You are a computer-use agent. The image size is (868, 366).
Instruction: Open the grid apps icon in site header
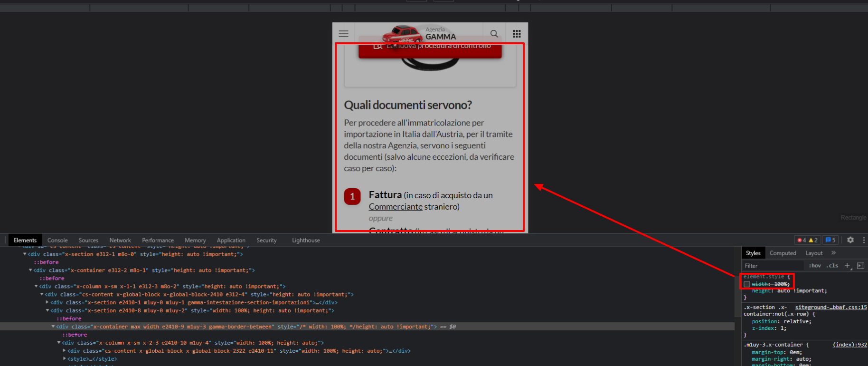tap(517, 34)
